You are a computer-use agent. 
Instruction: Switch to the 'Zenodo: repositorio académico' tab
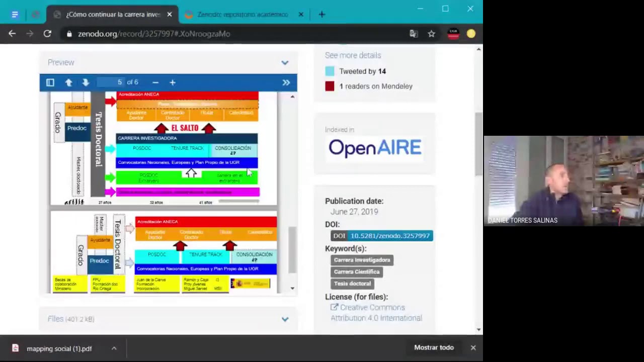tap(243, 14)
